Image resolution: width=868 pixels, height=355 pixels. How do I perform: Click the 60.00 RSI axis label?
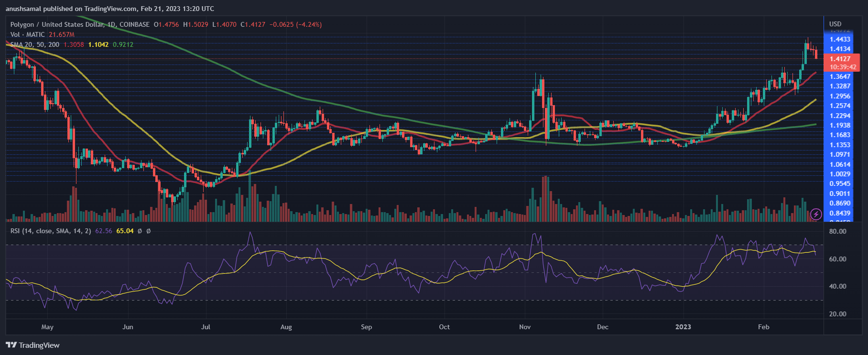(837, 259)
